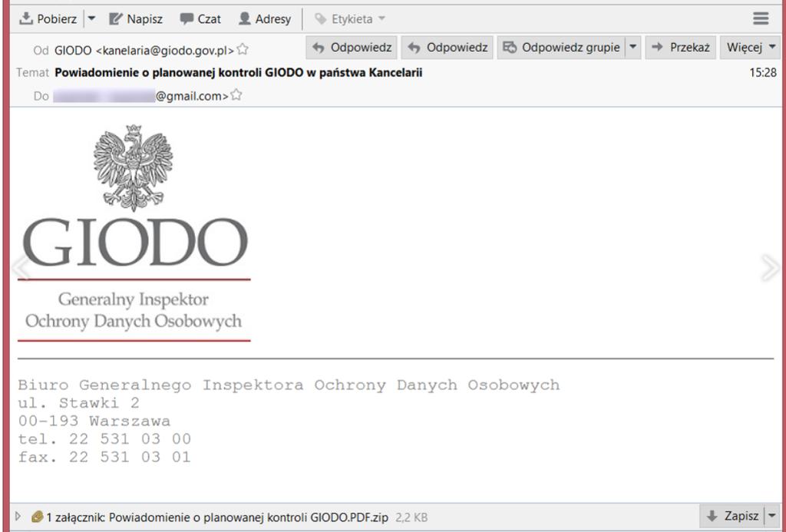Click the message time 15:28
The height and width of the screenshot is (532, 786).
point(763,73)
